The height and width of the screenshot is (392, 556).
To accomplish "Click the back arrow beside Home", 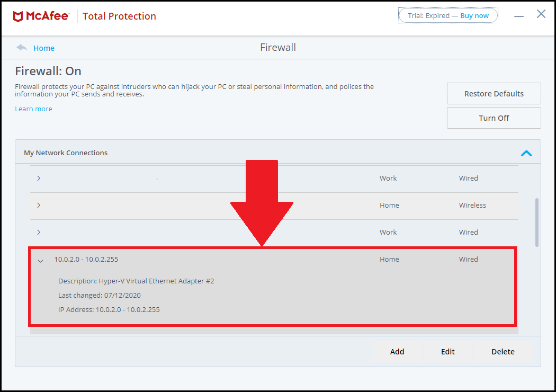I will pos(22,48).
